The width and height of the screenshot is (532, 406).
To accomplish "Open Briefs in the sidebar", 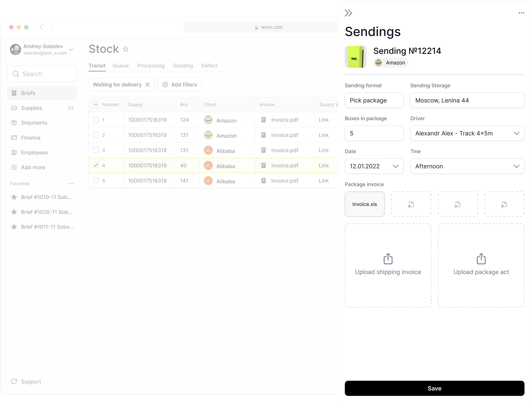I will tap(42, 93).
